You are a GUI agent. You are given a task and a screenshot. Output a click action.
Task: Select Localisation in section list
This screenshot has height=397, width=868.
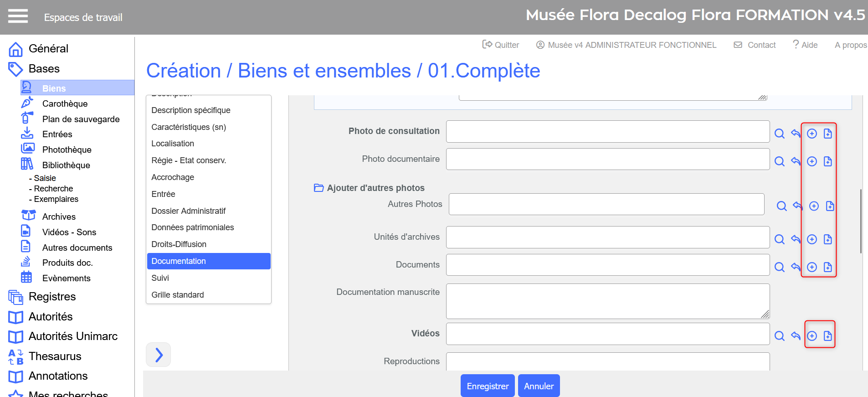173,144
